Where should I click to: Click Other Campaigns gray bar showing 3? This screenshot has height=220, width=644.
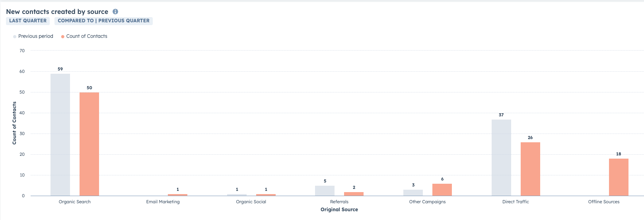pos(413,192)
